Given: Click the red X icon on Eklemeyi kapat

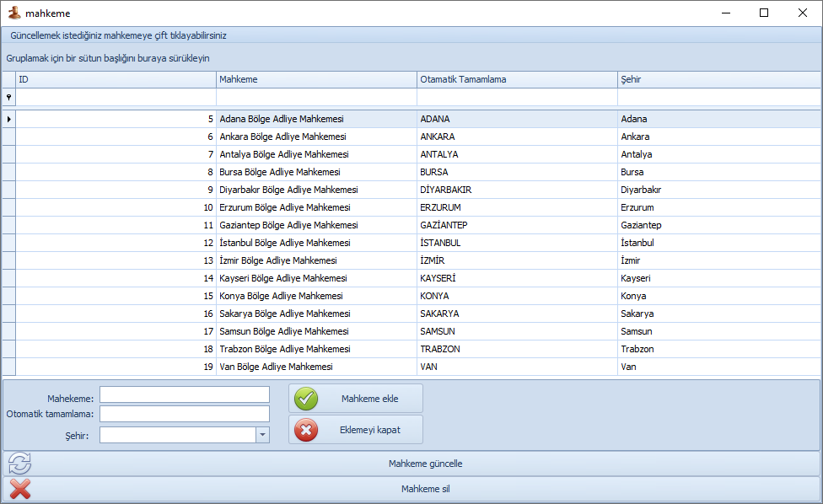Looking at the screenshot, I should (306, 430).
